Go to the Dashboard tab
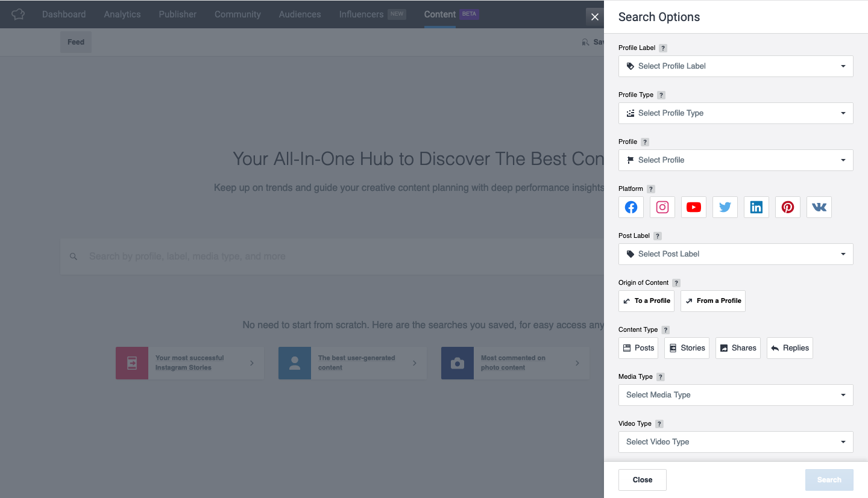This screenshot has height=498, width=868. 64,14
